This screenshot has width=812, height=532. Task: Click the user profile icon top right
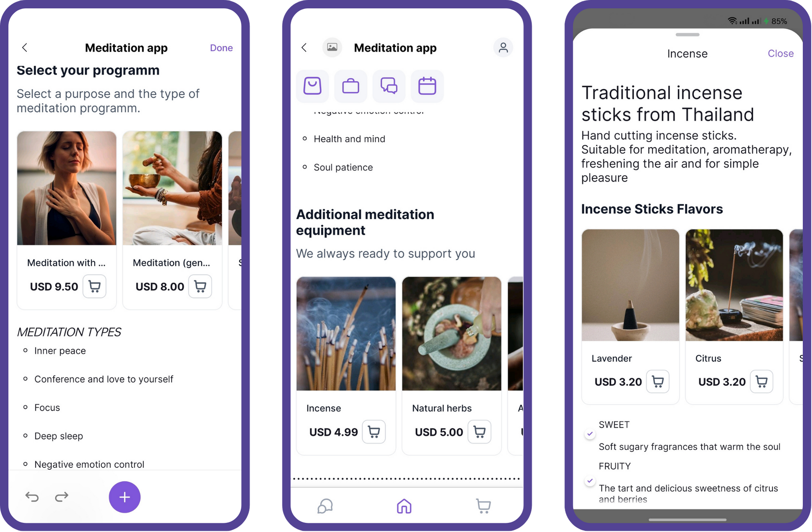point(503,47)
